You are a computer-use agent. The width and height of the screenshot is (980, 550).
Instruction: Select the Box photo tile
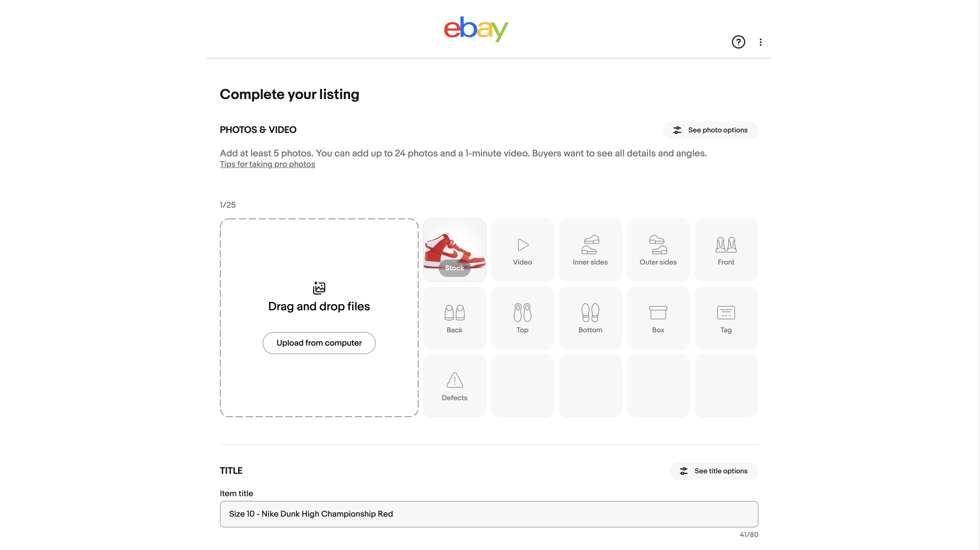pyautogui.click(x=657, y=317)
